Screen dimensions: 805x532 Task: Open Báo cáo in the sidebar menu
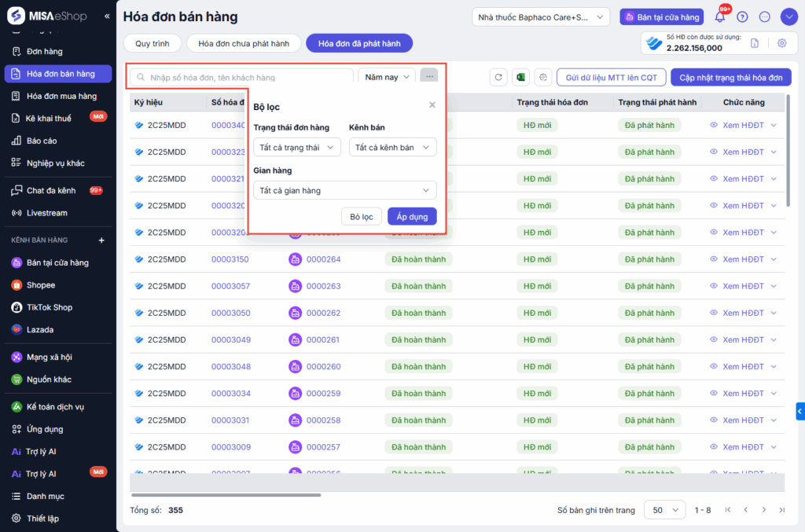tap(44, 141)
